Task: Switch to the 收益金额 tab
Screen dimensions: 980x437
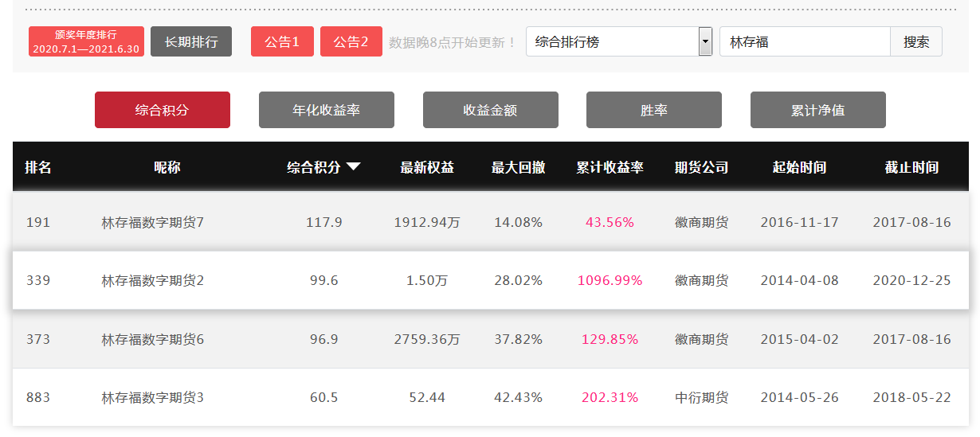Action: coord(491,110)
